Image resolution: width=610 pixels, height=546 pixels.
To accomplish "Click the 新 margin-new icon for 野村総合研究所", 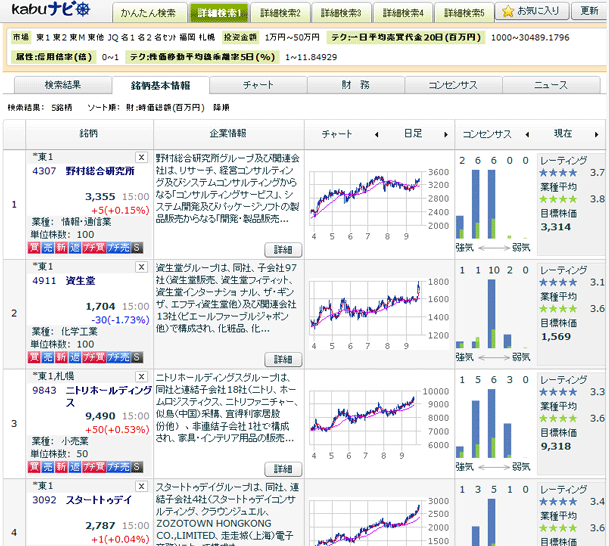I will (x=61, y=248).
